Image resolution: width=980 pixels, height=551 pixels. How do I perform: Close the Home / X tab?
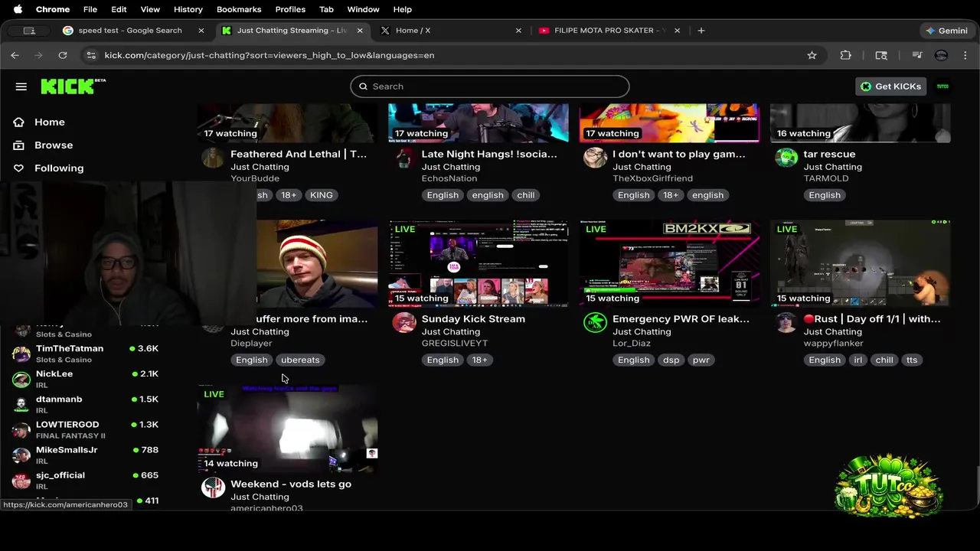(x=518, y=31)
